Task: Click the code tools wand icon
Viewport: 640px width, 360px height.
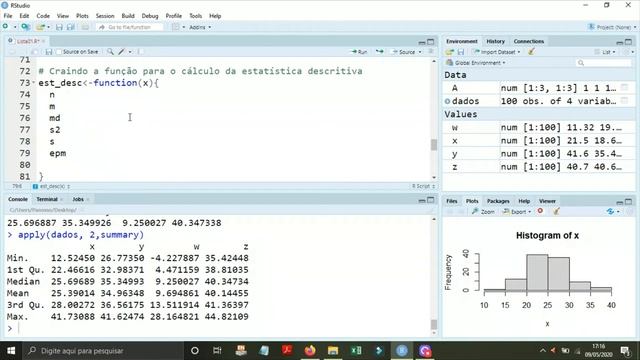Action: point(122,52)
